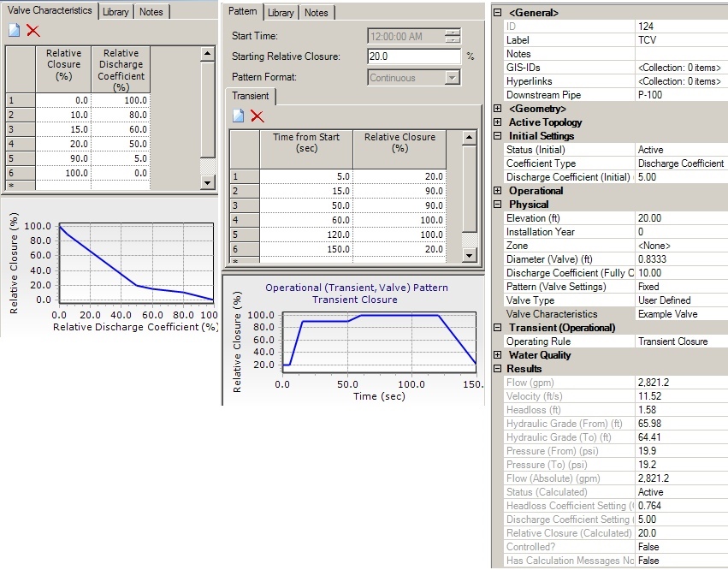This screenshot has height=570, width=728.
Task: Switch to the Library tab beside Valve Characteristics
Action: click(115, 12)
